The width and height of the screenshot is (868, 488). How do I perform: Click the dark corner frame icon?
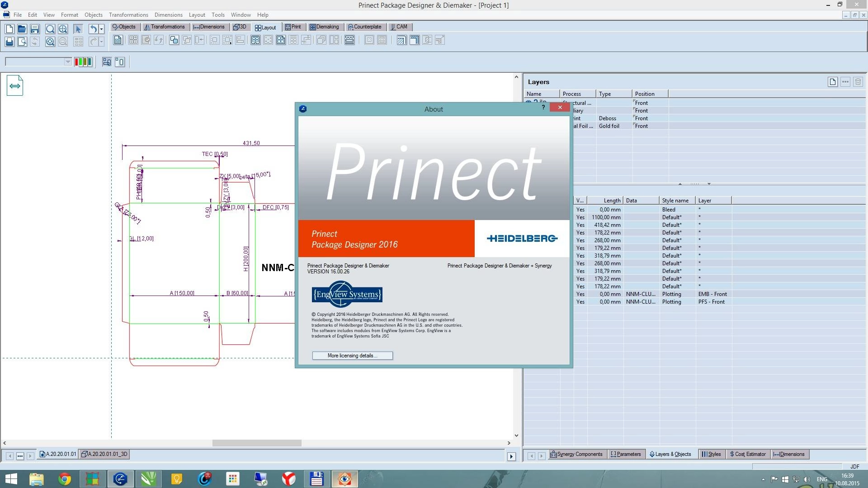click(x=414, y=40)
